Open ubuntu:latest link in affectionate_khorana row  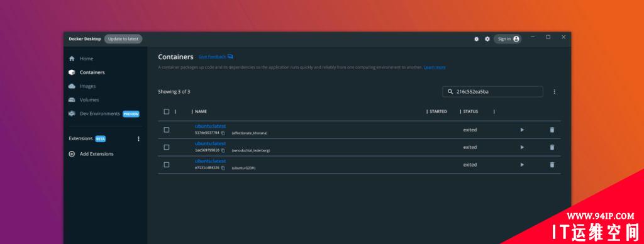[x=210, y=126]
